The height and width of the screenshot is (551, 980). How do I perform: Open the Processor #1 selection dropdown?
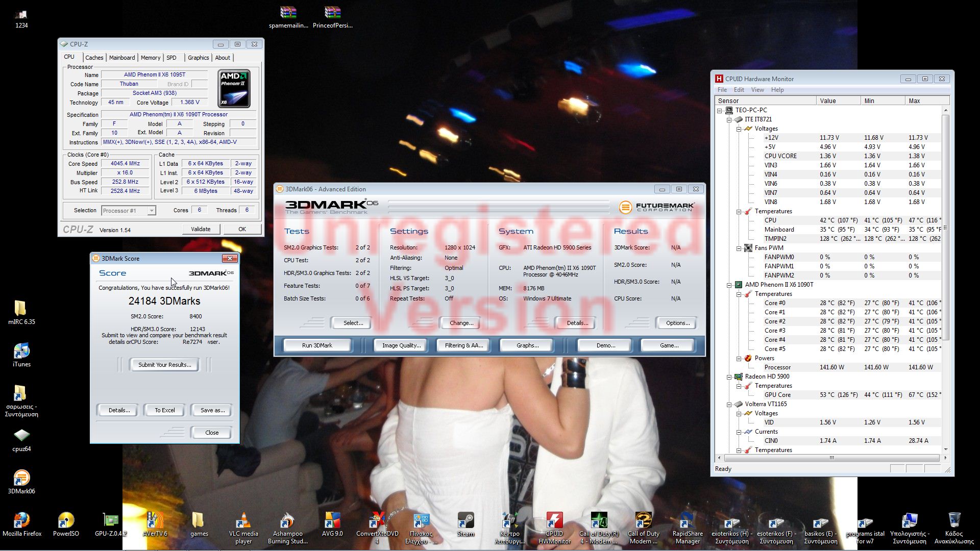point(129,210)
